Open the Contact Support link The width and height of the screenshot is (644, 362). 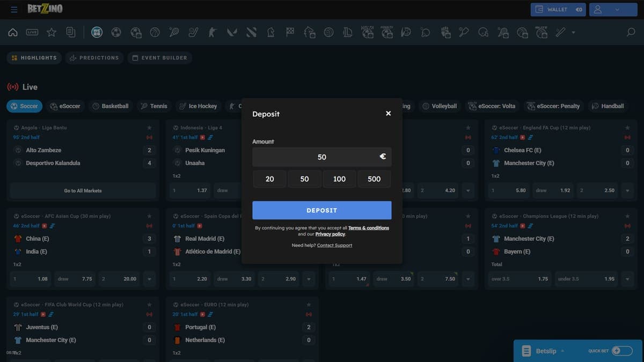pos(335,245)
